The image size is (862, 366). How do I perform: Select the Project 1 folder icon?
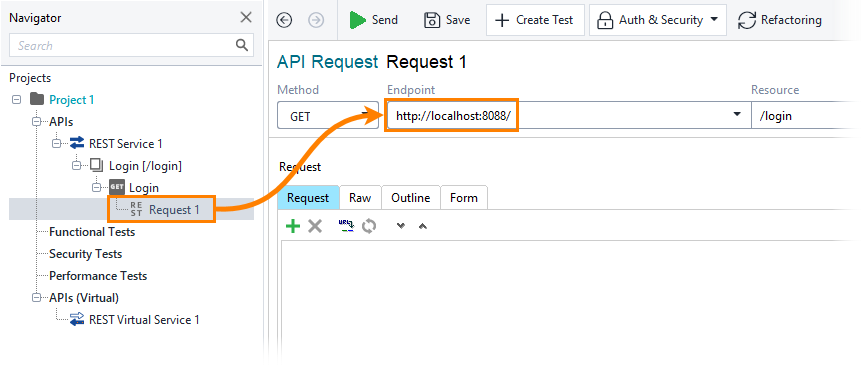pos(37,99)
